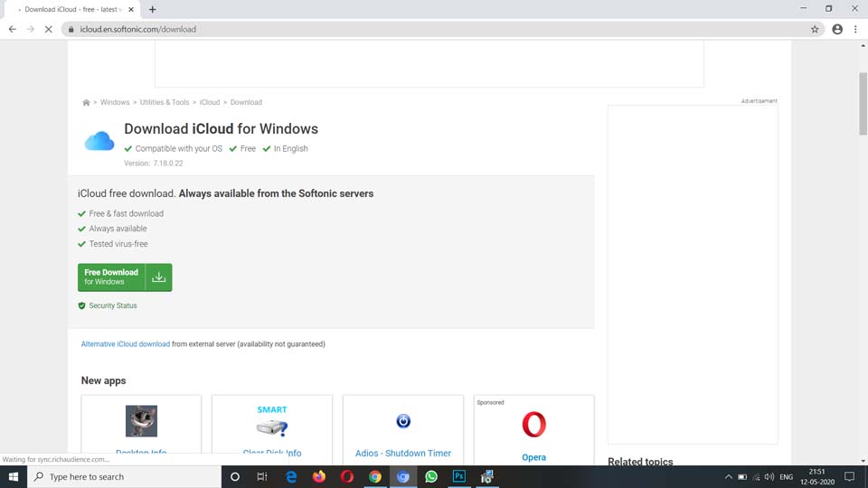Click the browser back arrow
868x488 pixels.
click(12, 29)
